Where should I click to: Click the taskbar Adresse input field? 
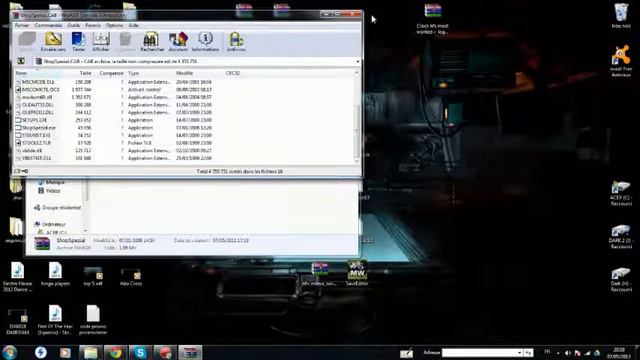pyautogui.click(x=479, y=353)
